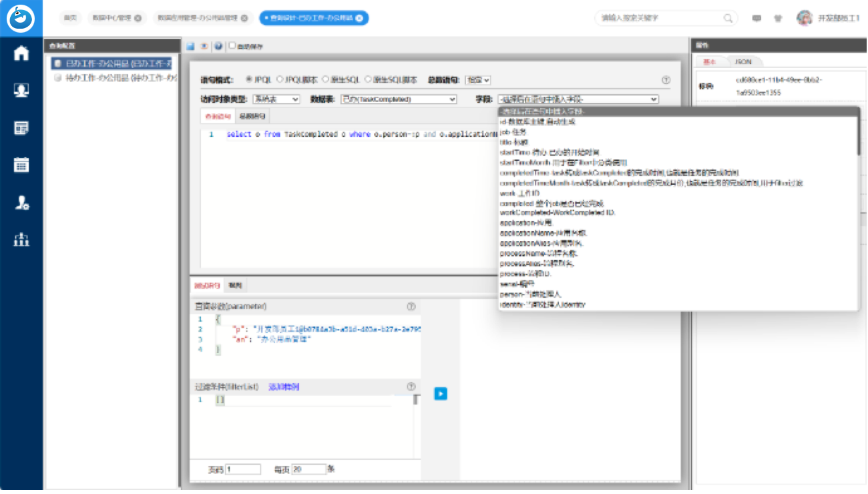
Task: Click the page number input field
Action: (x=243, y=469)
